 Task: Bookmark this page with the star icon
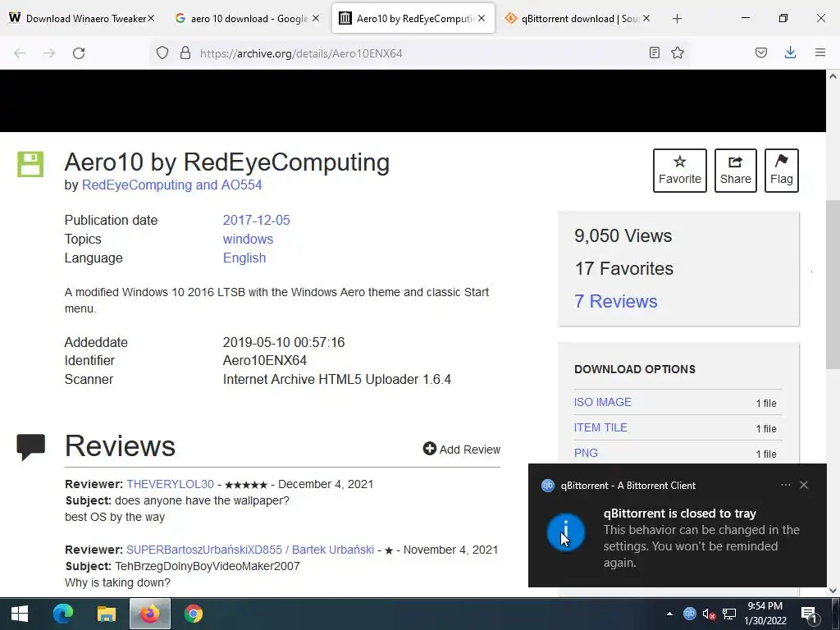(x=678, y=52)
